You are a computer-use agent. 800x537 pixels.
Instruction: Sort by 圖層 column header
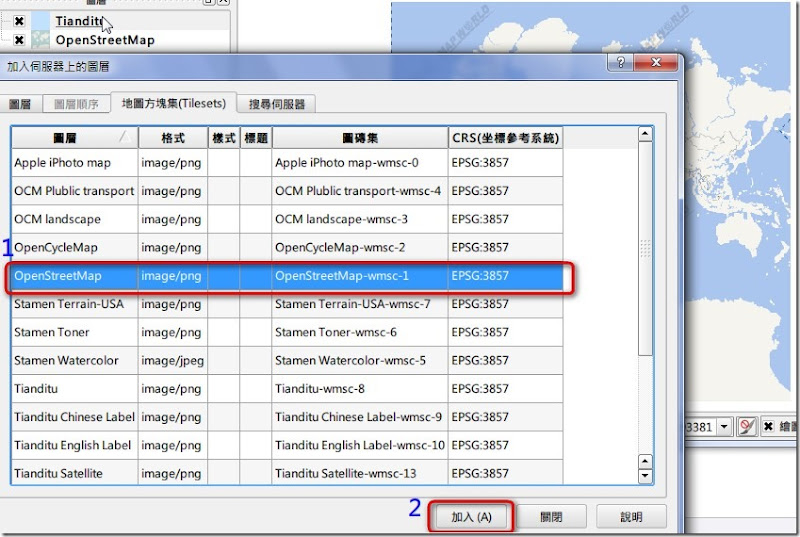(74, 138)
